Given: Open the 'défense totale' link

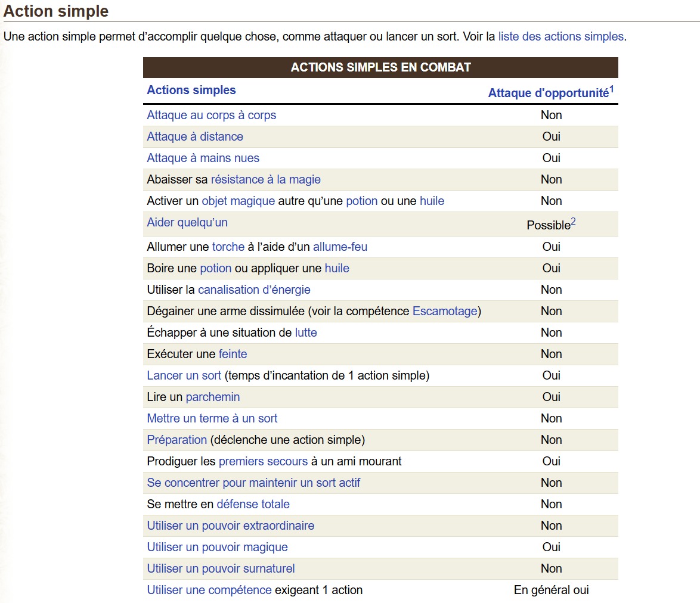Looking at the screenshot, I should coord(253,504).
